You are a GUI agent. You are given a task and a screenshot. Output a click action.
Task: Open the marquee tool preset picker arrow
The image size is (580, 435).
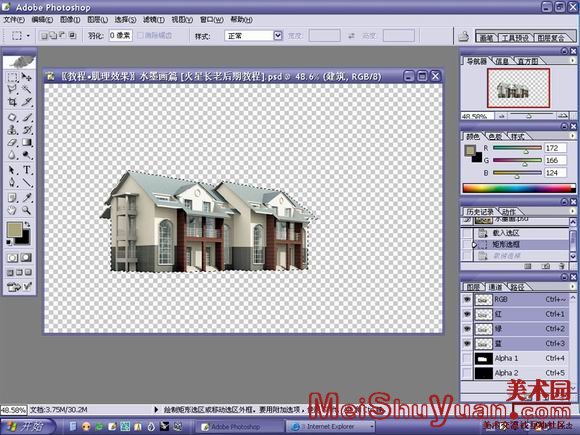(28, 36)
